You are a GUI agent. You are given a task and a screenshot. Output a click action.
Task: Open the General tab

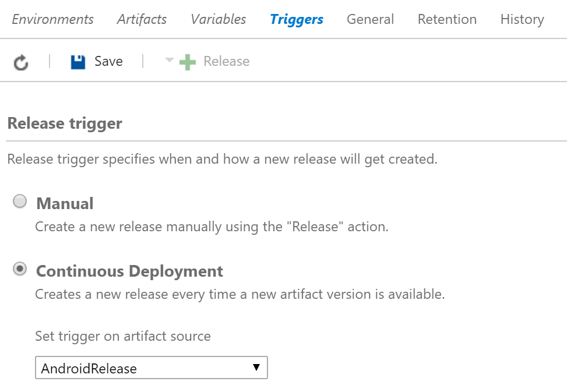(x=370, y=19)
